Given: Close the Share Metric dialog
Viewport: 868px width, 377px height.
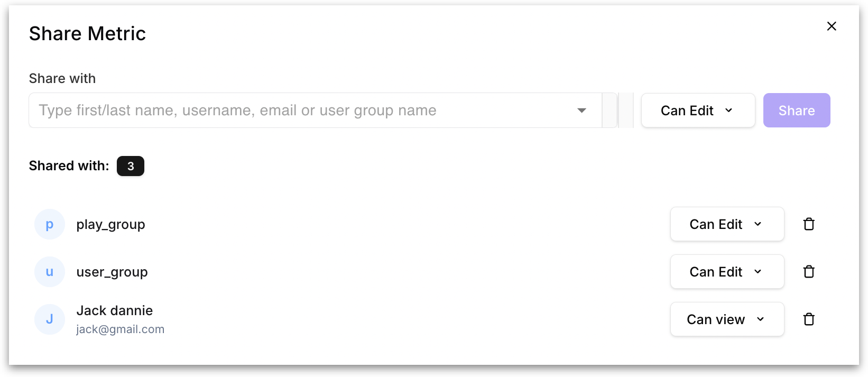Looking at the screenshot, I should (x=832, y=26).
